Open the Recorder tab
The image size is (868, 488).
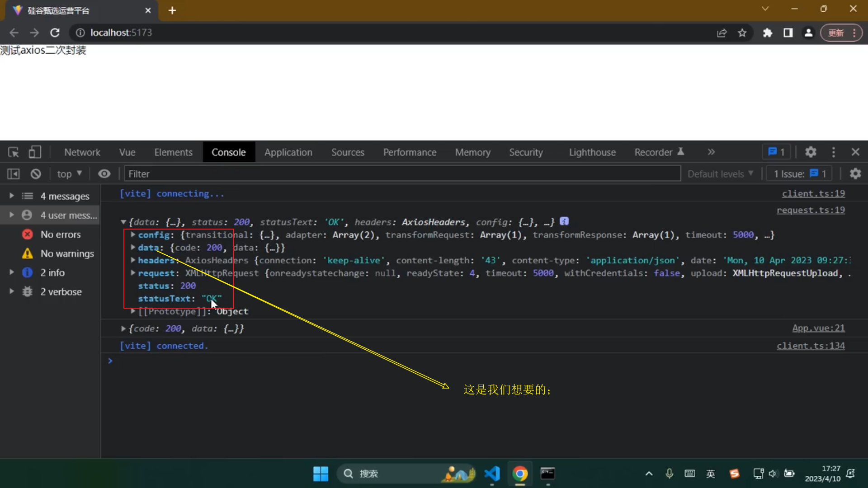click(x=659, y=152)
